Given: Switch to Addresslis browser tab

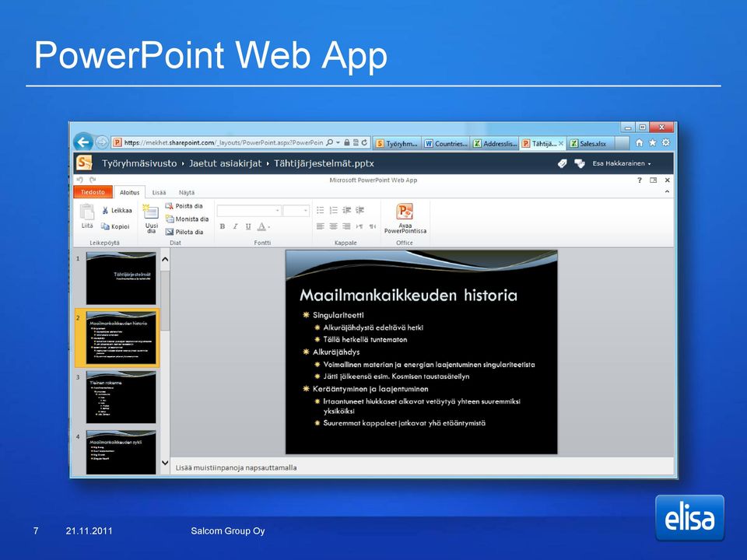Looking at the screenshot, I should pos(495,143).
